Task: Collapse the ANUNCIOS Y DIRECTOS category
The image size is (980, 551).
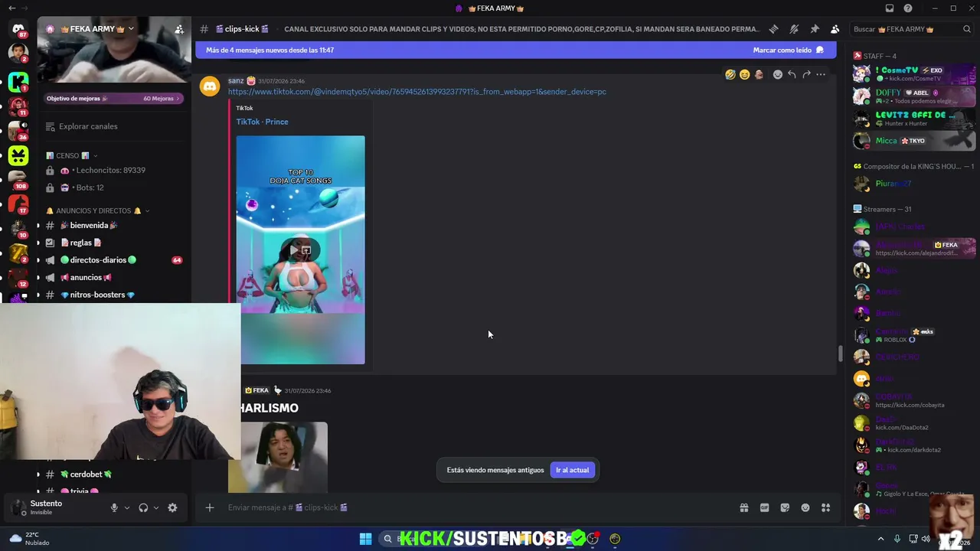Action: point(97,210)
